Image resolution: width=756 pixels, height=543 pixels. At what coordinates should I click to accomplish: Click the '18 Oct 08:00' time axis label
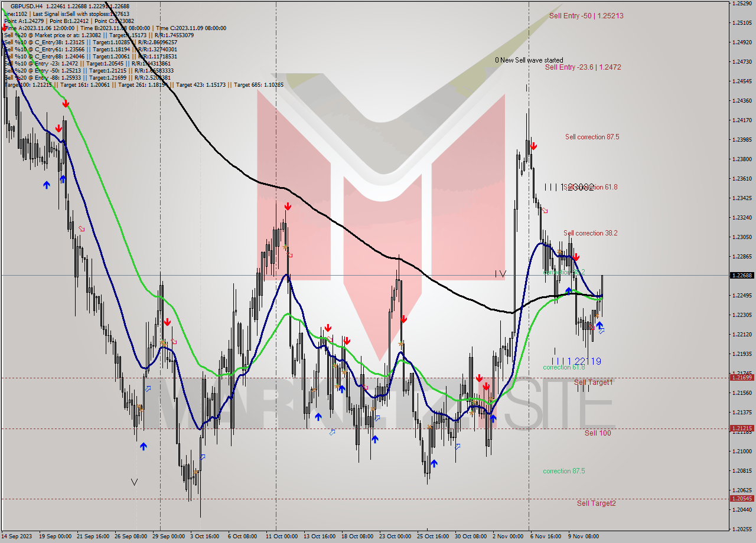click(357, 537)
